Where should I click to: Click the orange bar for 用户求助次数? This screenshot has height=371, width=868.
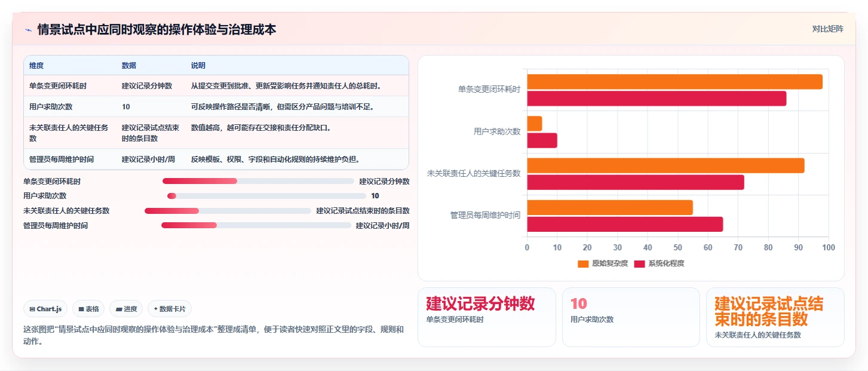click(x=534, y=124)
